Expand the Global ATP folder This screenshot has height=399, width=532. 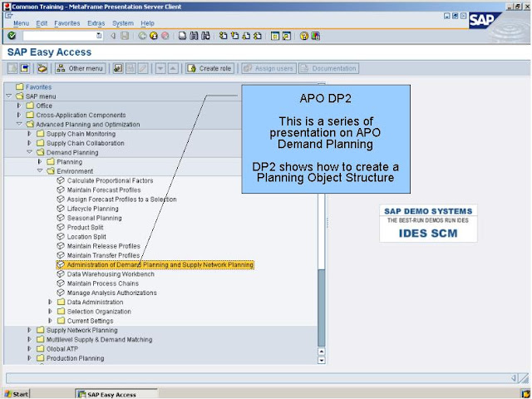(29, 348)
